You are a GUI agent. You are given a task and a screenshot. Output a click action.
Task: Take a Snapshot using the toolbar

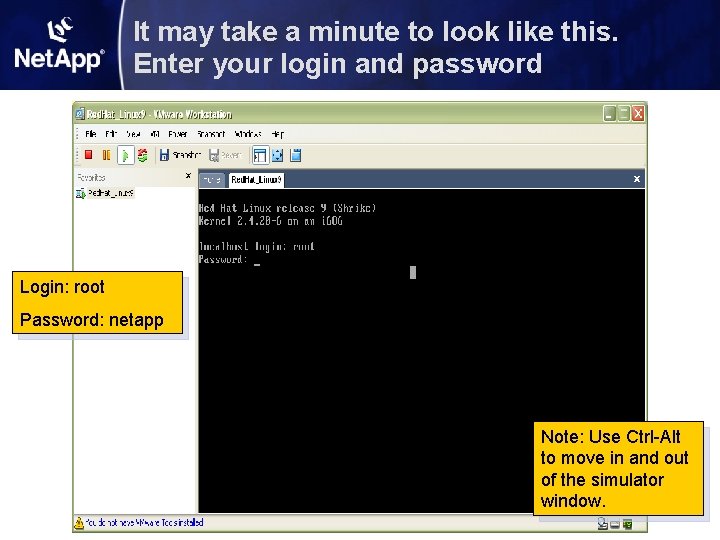(x=180, y=155)
